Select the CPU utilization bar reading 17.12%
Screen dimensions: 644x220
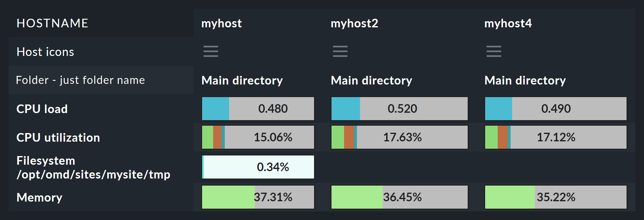[x=556, y=137]
